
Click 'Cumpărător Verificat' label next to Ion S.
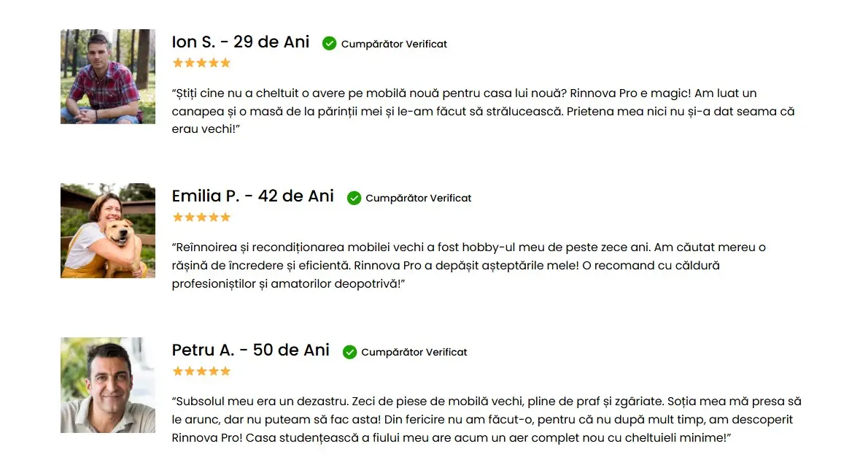pos(394,44)
